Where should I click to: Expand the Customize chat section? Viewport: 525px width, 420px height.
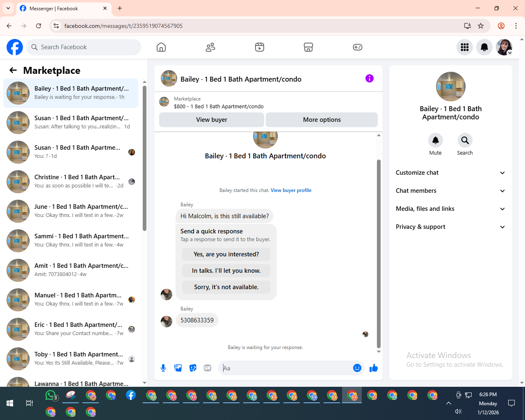tap(451, 173)
